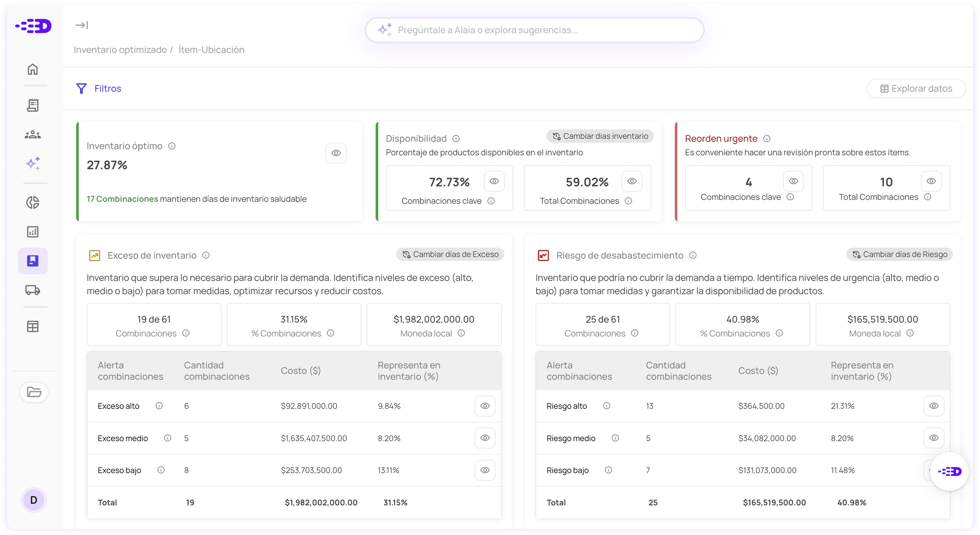Open the user avatar labeled D
The image size is (980, 535).
[x=33, y=500]
